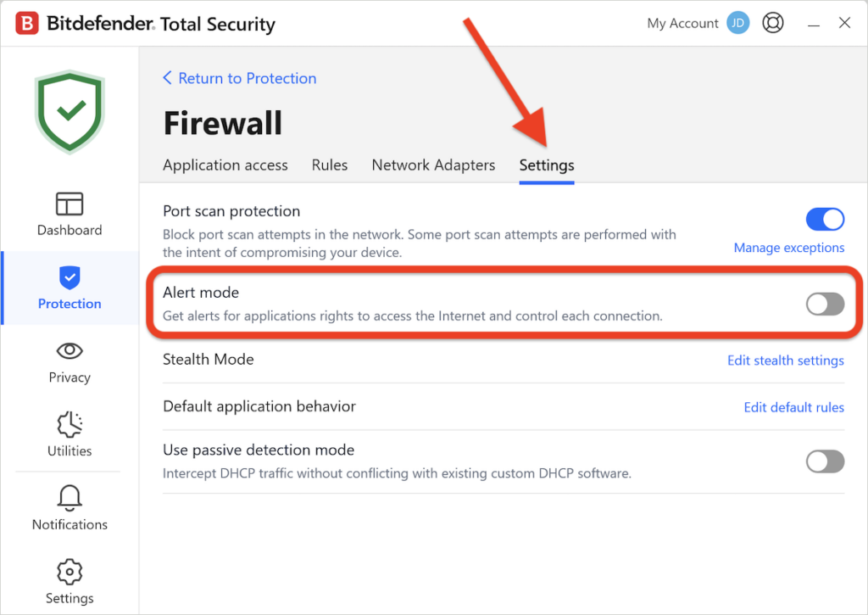Image resolution: width=868 pixels, height=615 pixels.
Task: Switch to the Settings tab of Firewall
Action: click(x=546, y=165)
